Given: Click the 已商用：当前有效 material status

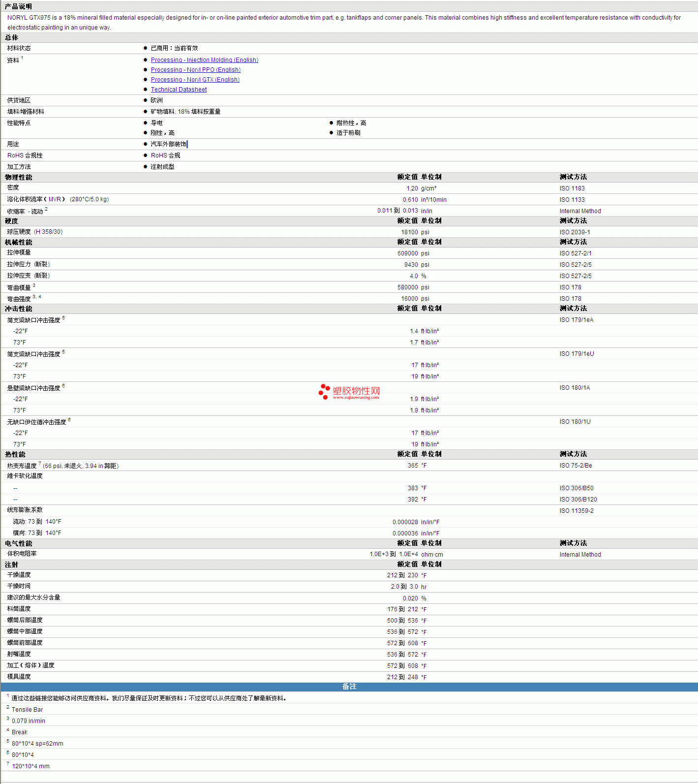Looking at the screenshot, I should (174, 48).
